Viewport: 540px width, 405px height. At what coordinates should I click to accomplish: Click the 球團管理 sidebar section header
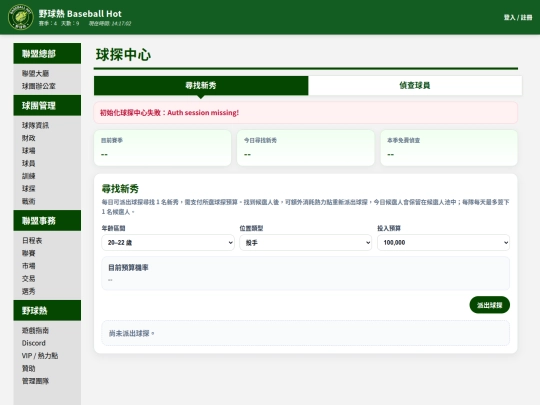coord(47,105)
